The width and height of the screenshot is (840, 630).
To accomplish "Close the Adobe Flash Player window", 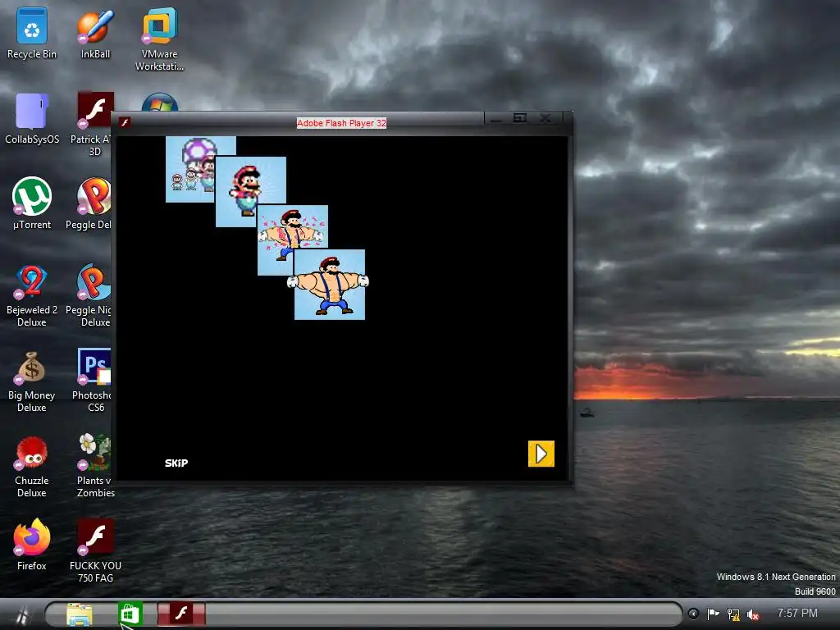I will pos(546,118).
